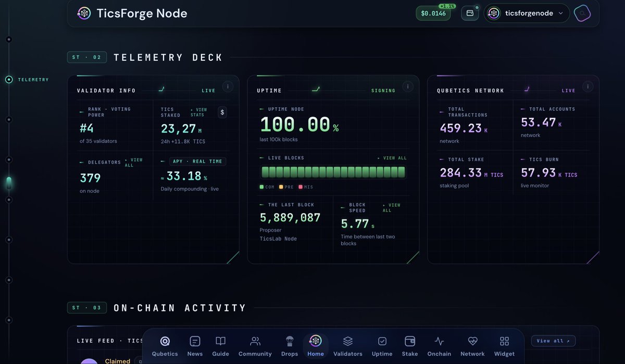The height and width of the screenshot is (364, 625).
Task: Open Network heart icon in dock
Action: click(x=472, y=346)
